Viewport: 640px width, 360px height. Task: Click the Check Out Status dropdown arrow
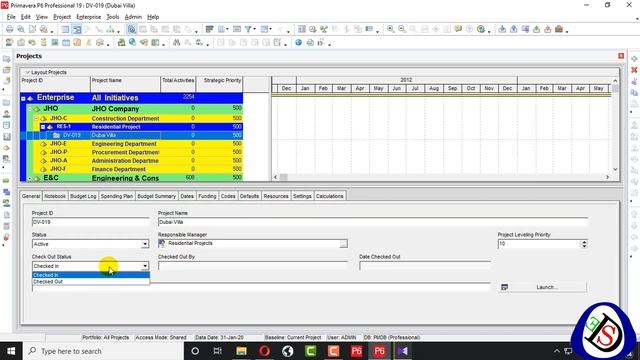coord(145,266)
